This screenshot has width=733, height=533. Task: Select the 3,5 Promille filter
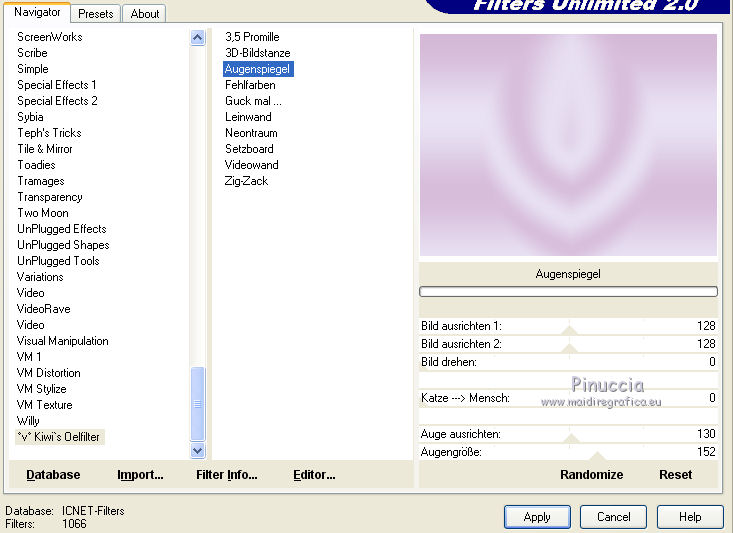pyautogui.click(x=252, y=37)
